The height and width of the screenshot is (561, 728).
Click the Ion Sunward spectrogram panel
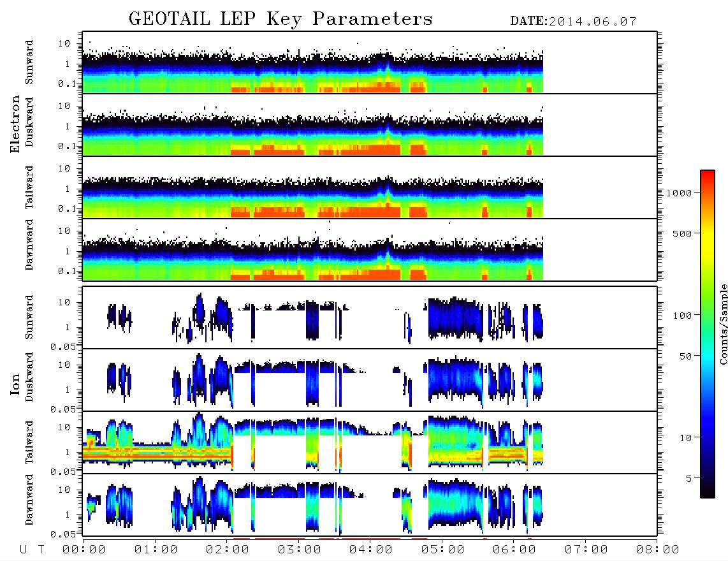click(x=370, y=317)
